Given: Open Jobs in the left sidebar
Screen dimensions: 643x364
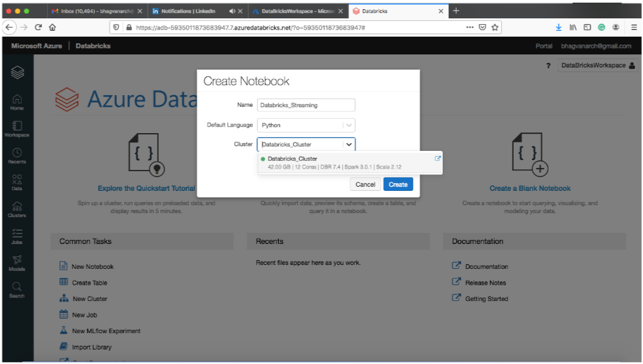Looking at the screenshot, I should coord(17,236).
